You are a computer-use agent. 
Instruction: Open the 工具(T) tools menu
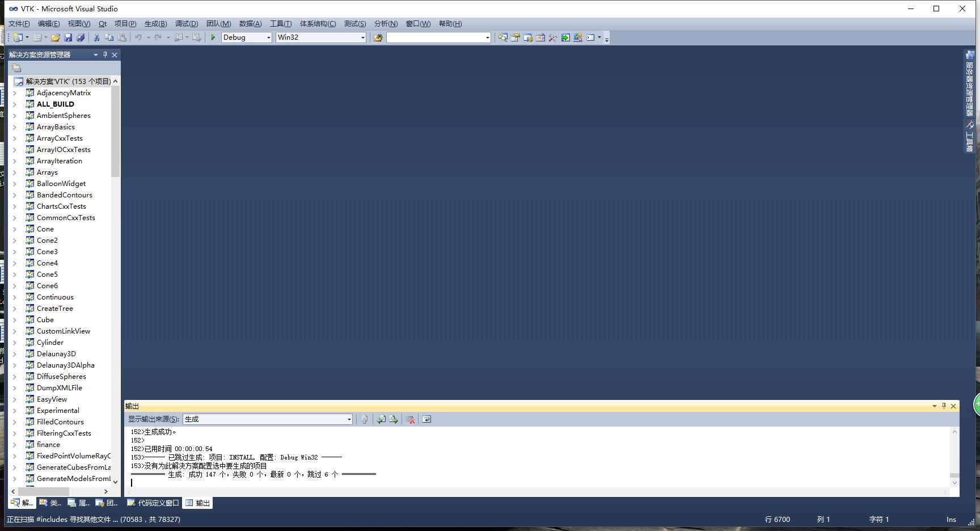pyautogui.click(x=281, y=23)
